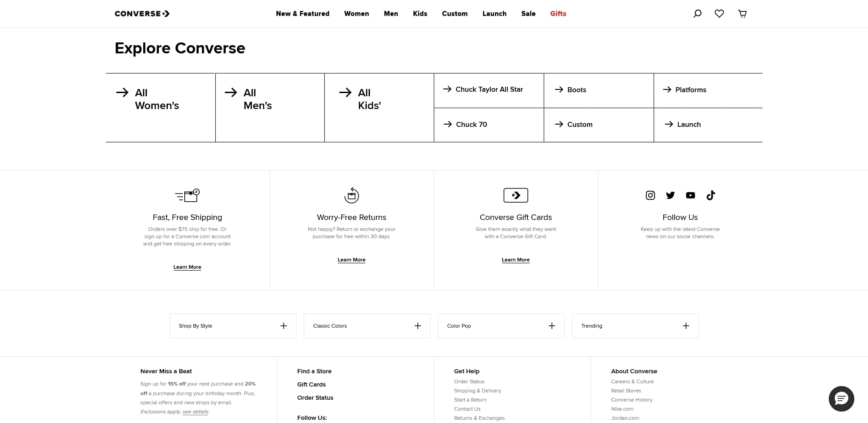The height and width of the screenshot is (423, 868).
Task: Open Converse Twitter icon
Action: 670,195
